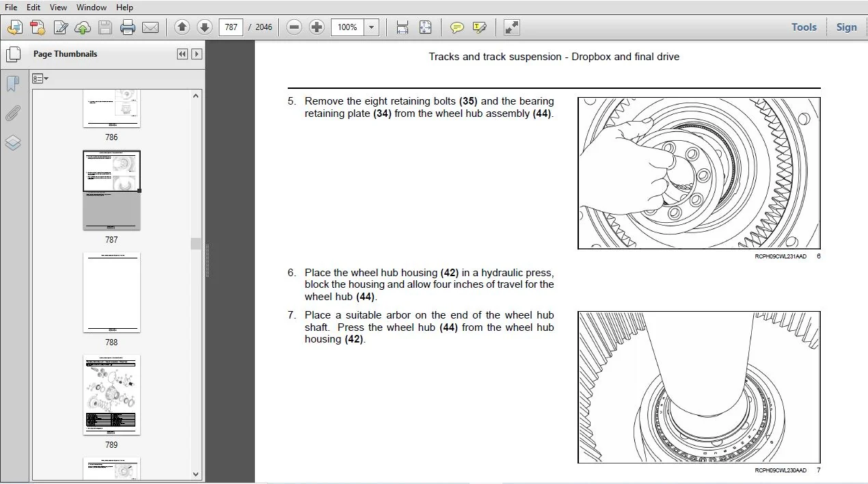Image resolution: width=868 pixels, height=484 pixels.
Task: Open the Tools pane
Action: coord(804,27)
